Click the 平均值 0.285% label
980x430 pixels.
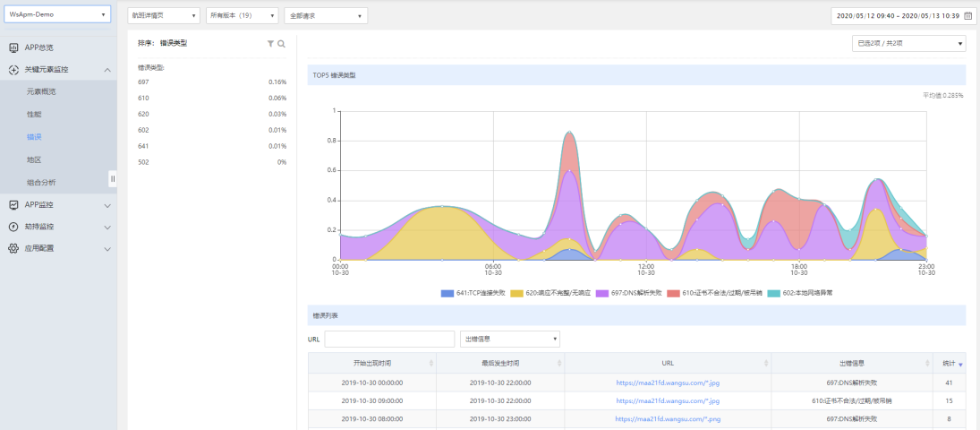(x=942, y=96)
